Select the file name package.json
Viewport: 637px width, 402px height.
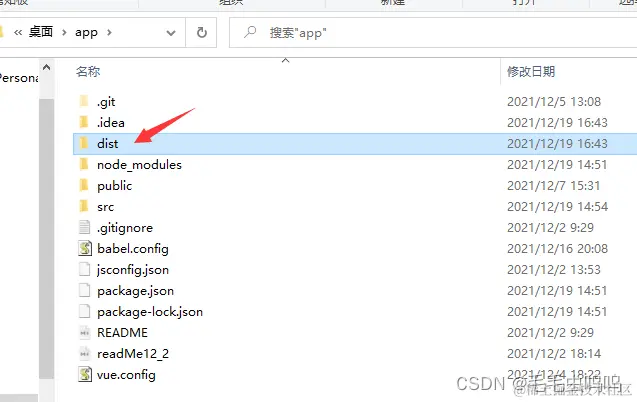tap(135, 291)
